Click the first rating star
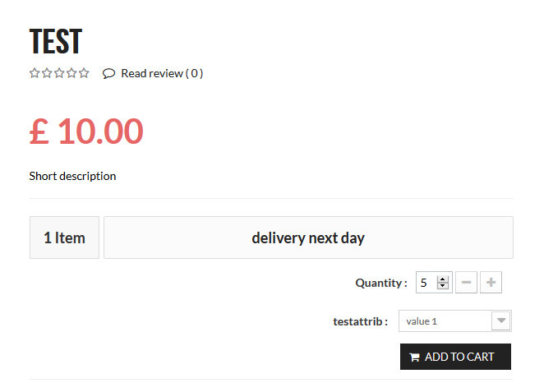The height and width of the screenshot is (392, 544). (x=35, y=73)
